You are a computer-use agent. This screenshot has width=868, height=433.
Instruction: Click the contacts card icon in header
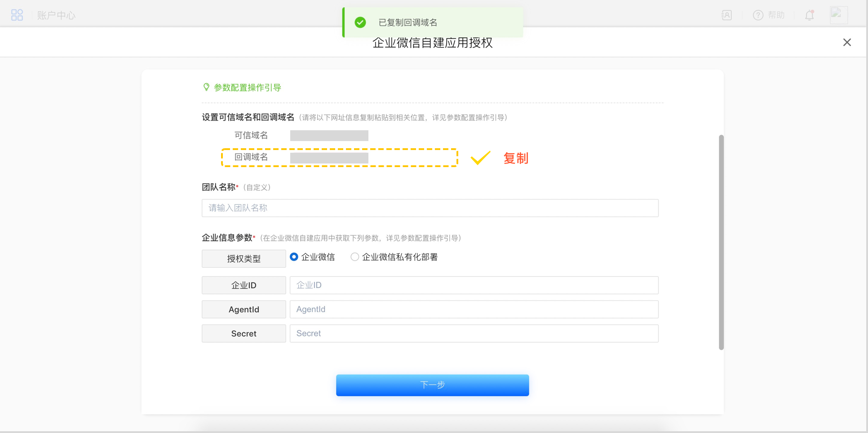[x=726, y=15]
